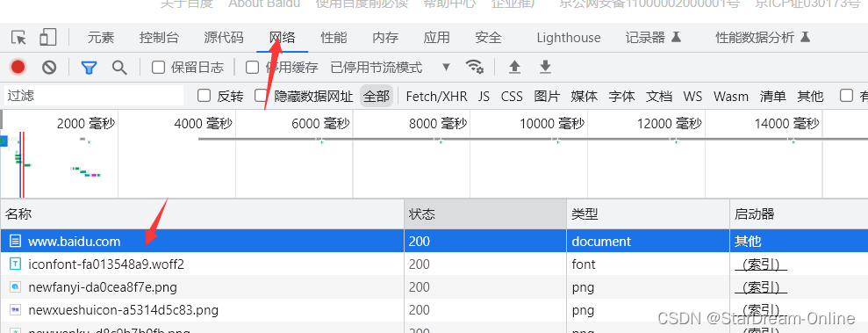
Task: Check the 反转 filter checkbox
Action: tap(204, 96)
